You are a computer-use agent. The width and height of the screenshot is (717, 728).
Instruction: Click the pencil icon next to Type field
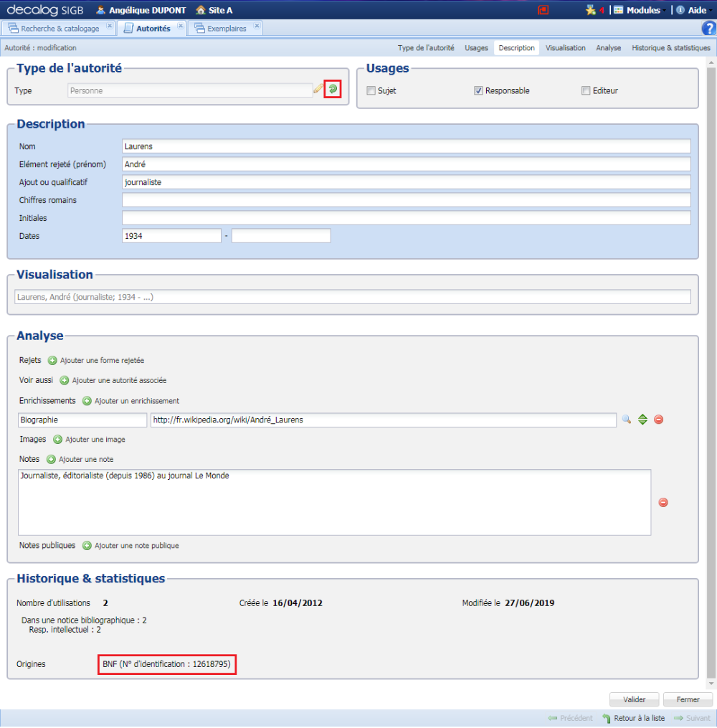click(318, 89)
